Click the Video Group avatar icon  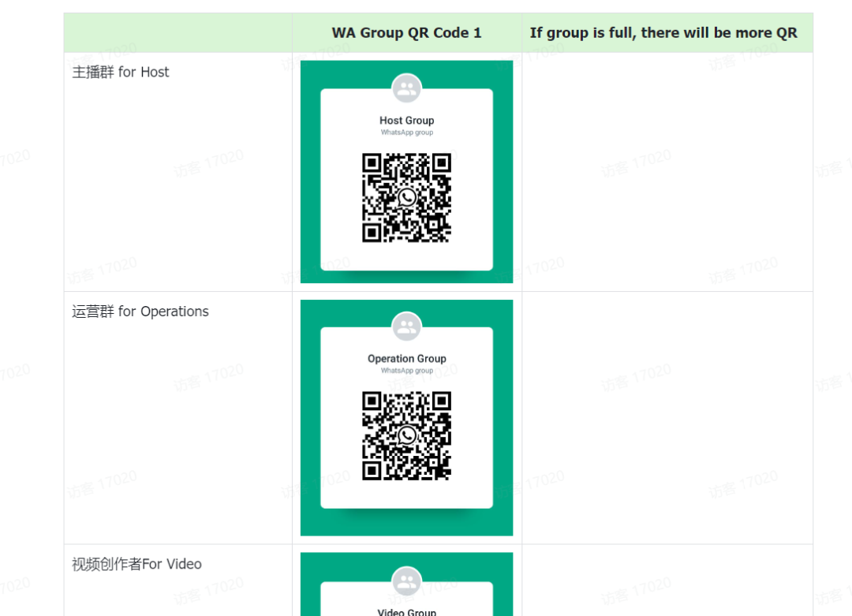pos(406,581)
